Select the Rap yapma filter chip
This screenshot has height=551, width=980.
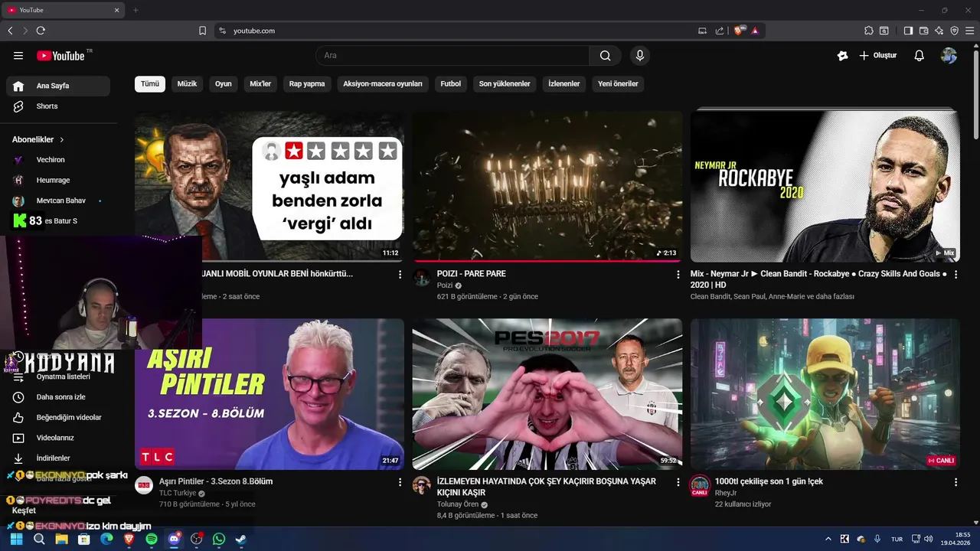click(307, 84)
